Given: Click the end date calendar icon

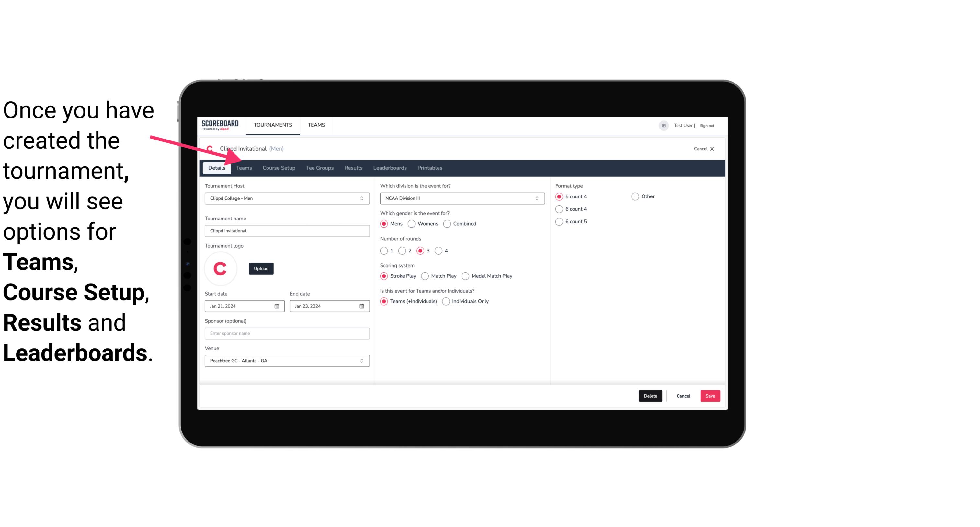Looking at the screenshot, I should pyautogui.click(x=361, y=306).
